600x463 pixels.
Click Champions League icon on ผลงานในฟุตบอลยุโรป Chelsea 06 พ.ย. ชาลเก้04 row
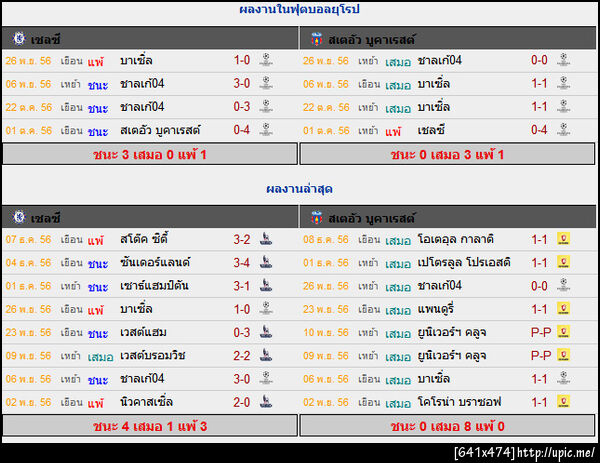pyautogui.click(x=266, y=83)
